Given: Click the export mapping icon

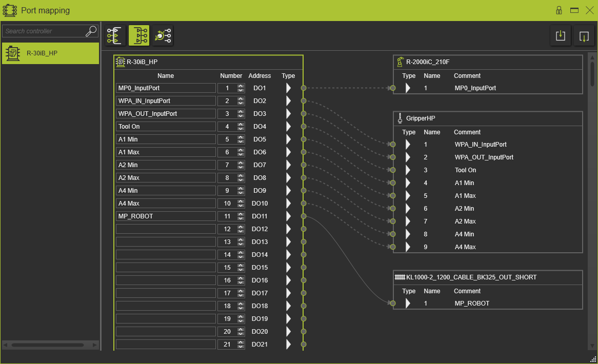Looking at the screenshot, I should pos(584,35).
